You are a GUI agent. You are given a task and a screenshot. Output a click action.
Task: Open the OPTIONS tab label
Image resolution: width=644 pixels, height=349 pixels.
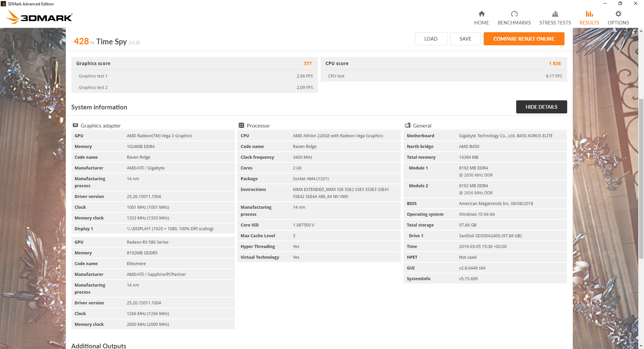[618, 23]
